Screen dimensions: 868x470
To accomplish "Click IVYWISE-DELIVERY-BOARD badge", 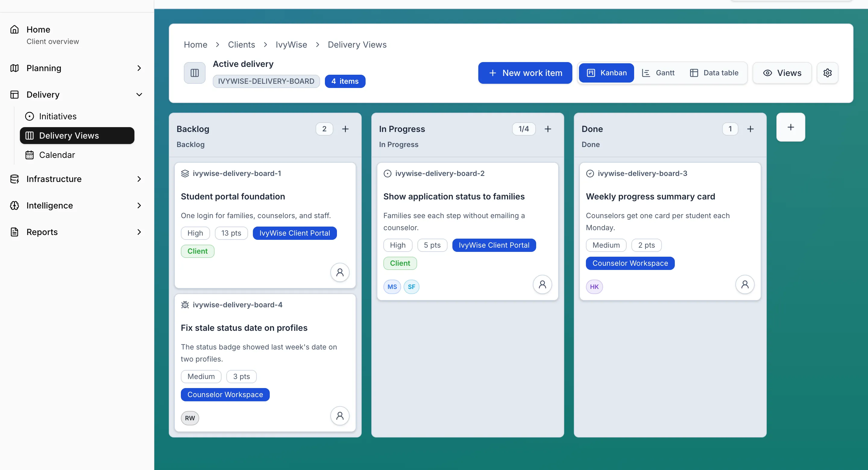I will point(266,81).
